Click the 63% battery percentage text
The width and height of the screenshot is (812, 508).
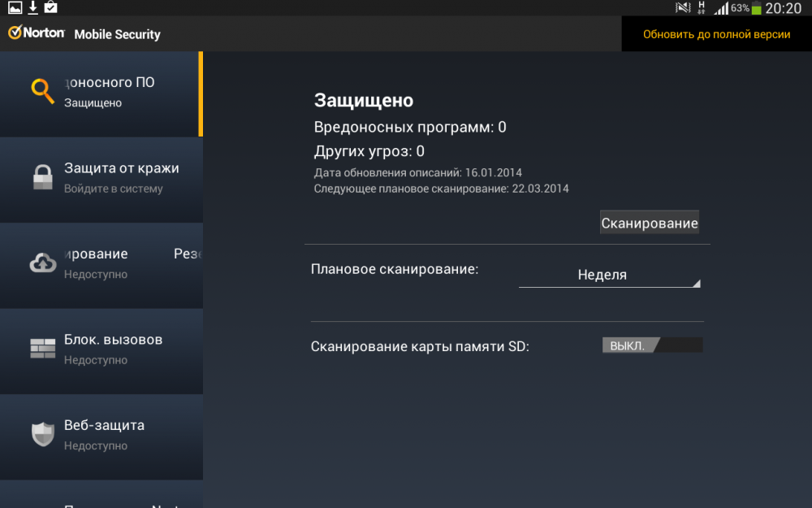740,8
